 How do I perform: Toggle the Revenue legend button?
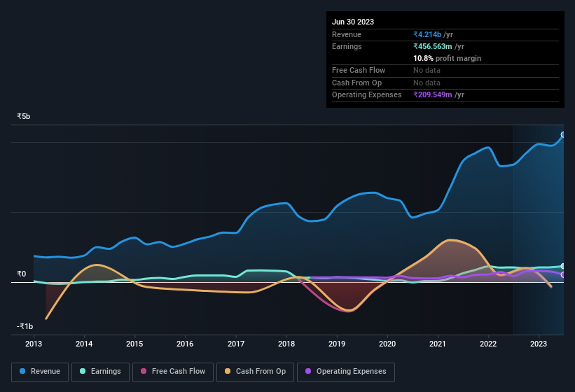40,372
